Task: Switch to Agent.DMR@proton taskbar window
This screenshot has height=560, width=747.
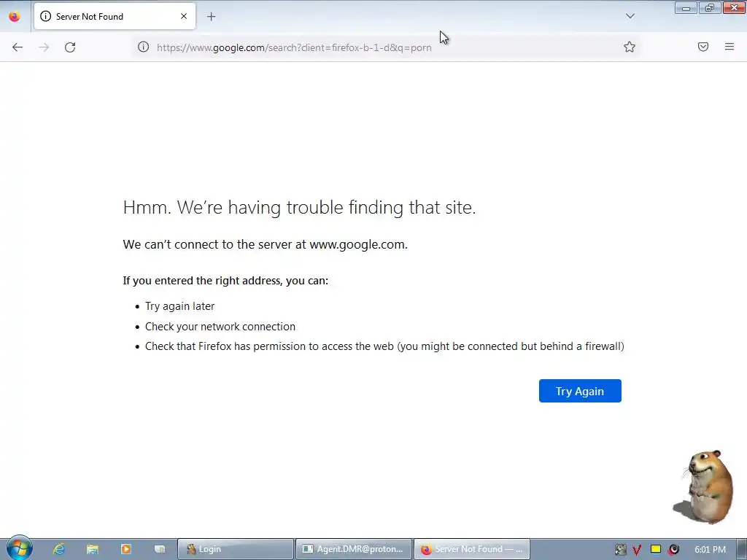Action: (354, 549)
